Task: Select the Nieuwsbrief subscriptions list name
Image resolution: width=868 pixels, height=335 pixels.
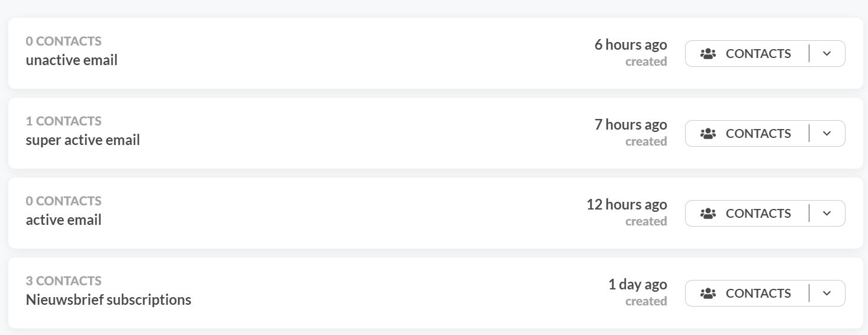Action: tap(108, 300)
